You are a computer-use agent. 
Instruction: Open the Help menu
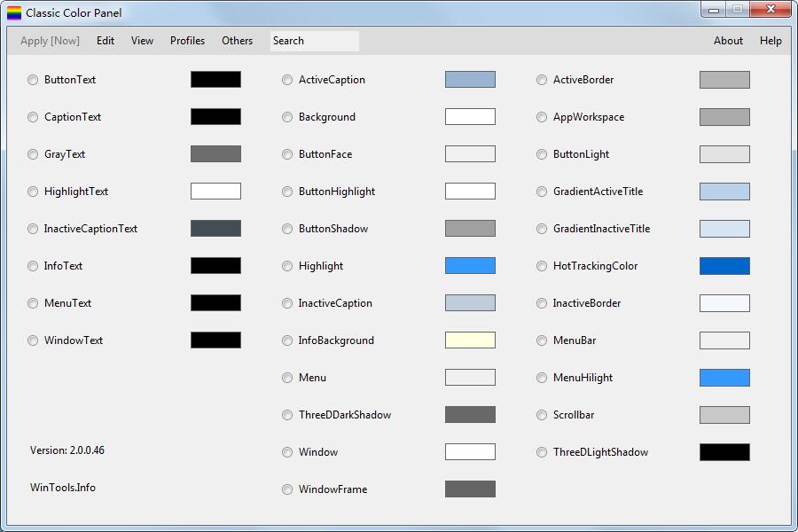[x=771, y=41]
